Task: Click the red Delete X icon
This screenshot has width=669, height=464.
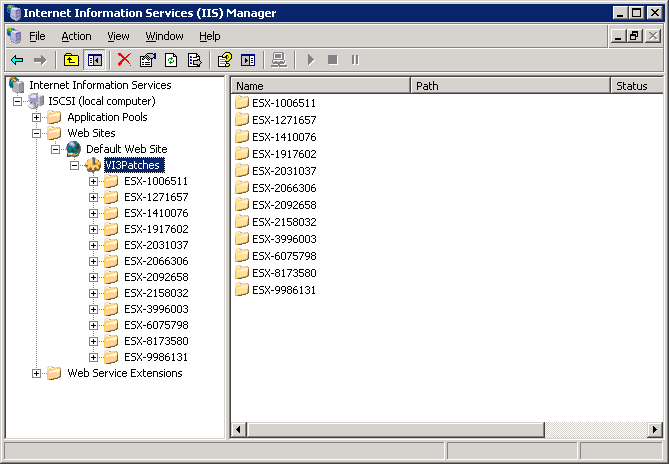Action: click(x=124, y=60)
